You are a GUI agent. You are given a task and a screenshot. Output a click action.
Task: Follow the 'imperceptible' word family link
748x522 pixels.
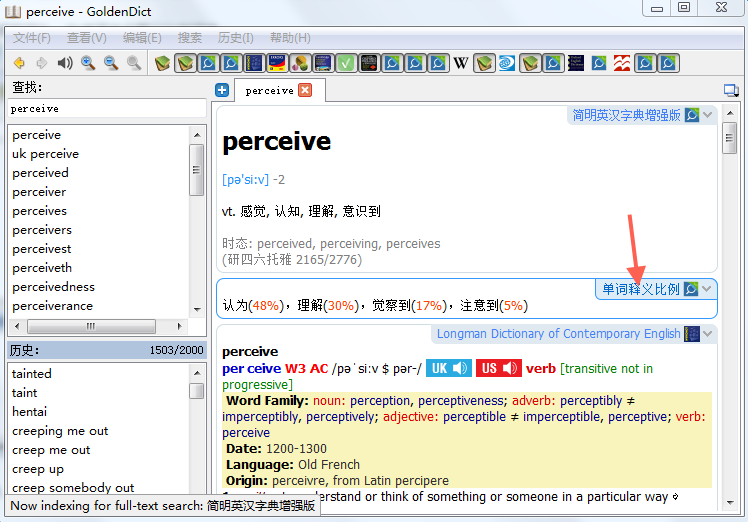tap(562, 417)
